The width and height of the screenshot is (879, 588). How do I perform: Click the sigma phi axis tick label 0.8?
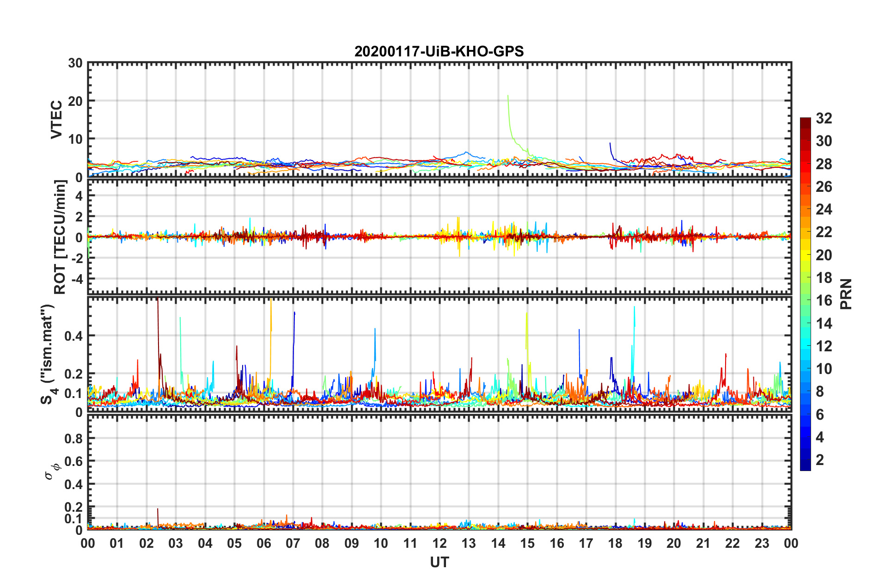coord(73,438)
